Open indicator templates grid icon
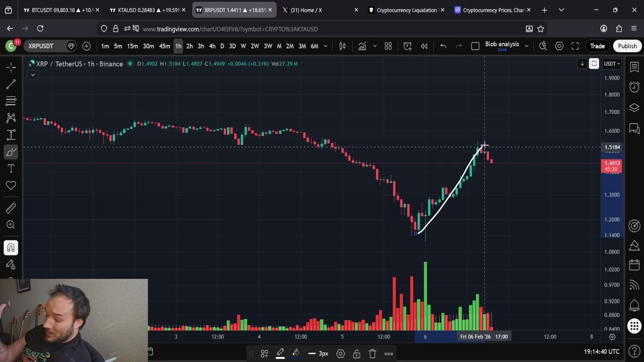This screenshot has height=362, width=644. (388, 46)
